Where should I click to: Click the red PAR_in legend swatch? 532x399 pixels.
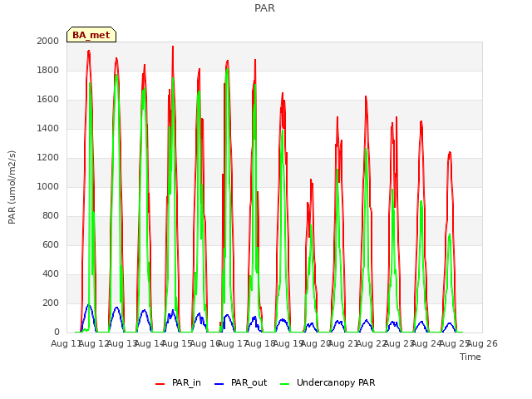coord(160,384)
